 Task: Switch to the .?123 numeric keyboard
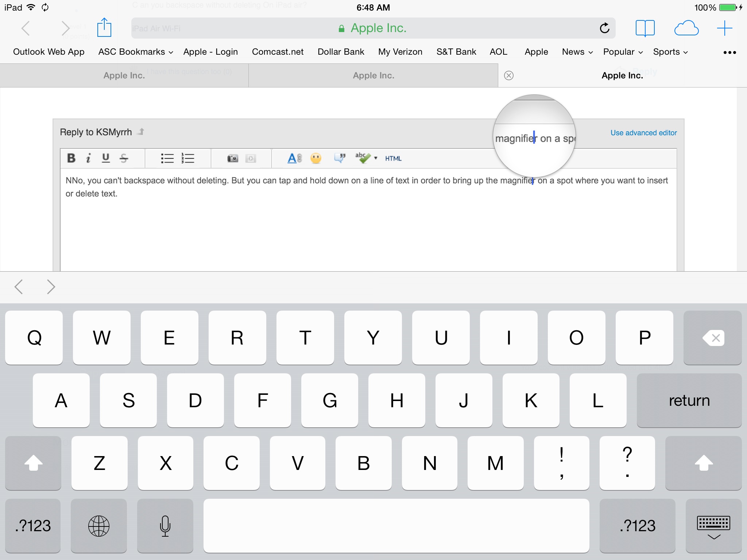[33, 526]
